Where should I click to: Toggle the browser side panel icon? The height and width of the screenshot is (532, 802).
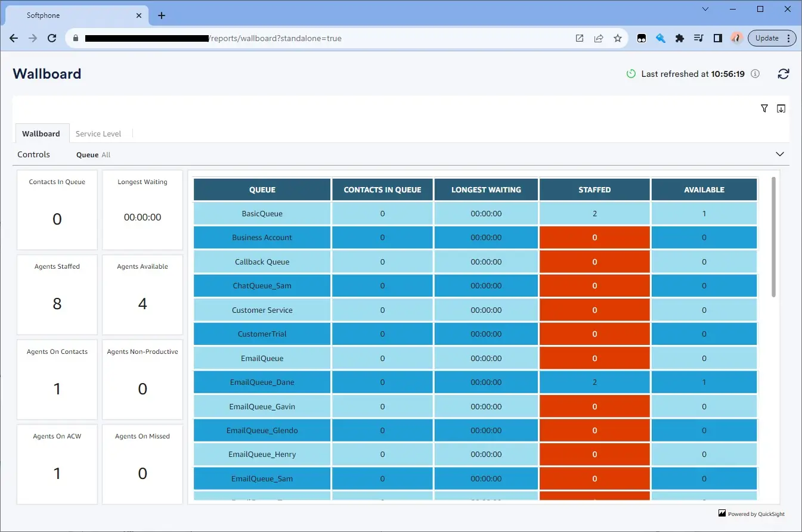click(x=717, y=38)
